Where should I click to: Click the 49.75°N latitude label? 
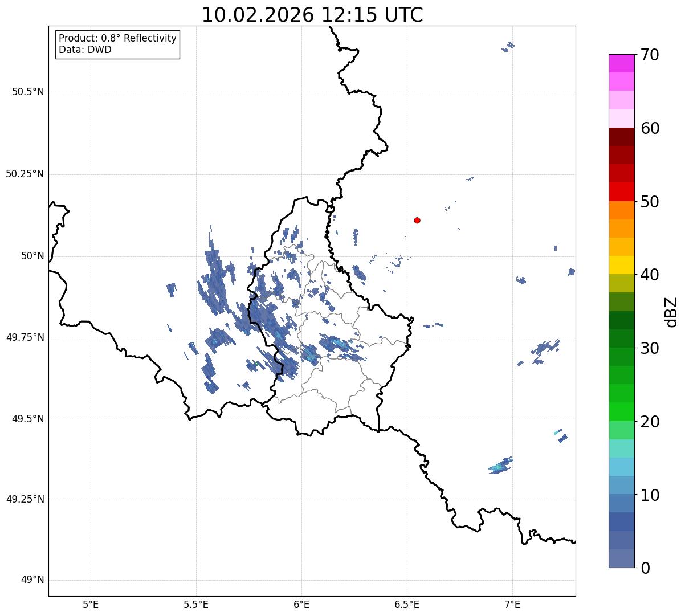(x=25, y=337)
